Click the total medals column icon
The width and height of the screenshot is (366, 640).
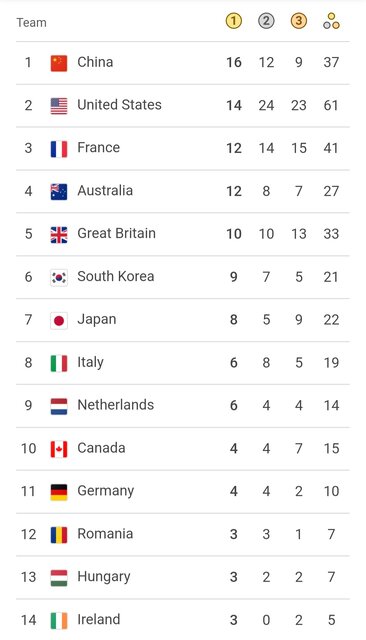[x=331, y=21]
